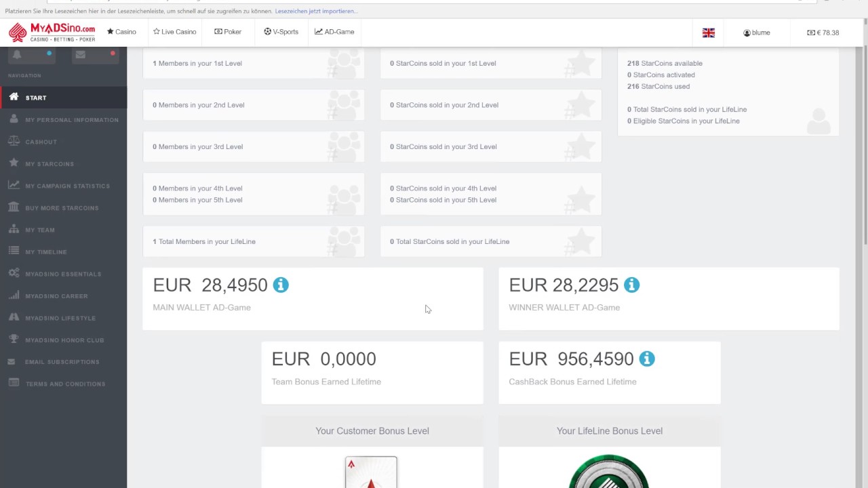Click the home icon beside START
This screenshot has width=868, height=488.
14,97
